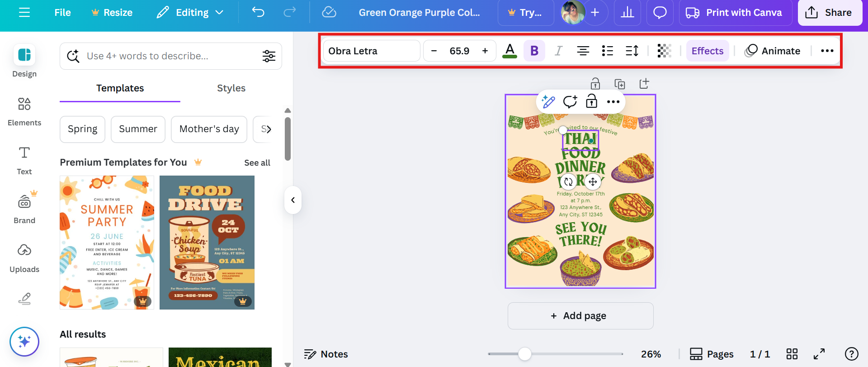Click See all premium templates
This screenshot has width=868, height=367.
click(x=257, y=162)
